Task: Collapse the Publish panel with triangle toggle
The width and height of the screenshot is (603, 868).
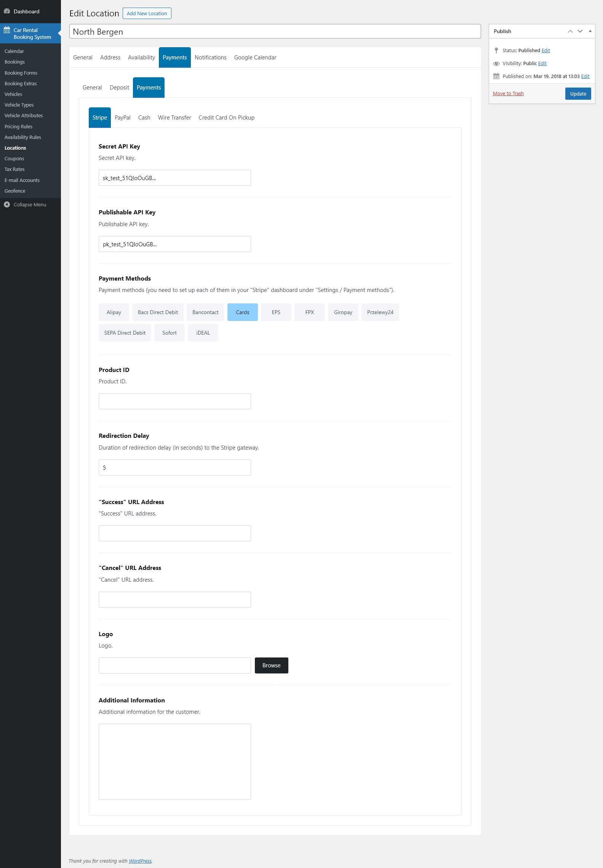Action: 590,31
